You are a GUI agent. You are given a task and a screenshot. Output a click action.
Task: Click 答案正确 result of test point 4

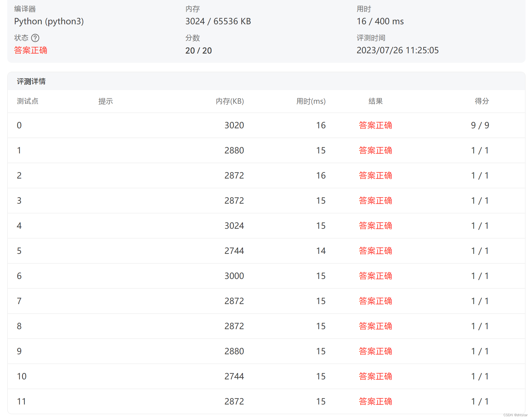[375, 226]
